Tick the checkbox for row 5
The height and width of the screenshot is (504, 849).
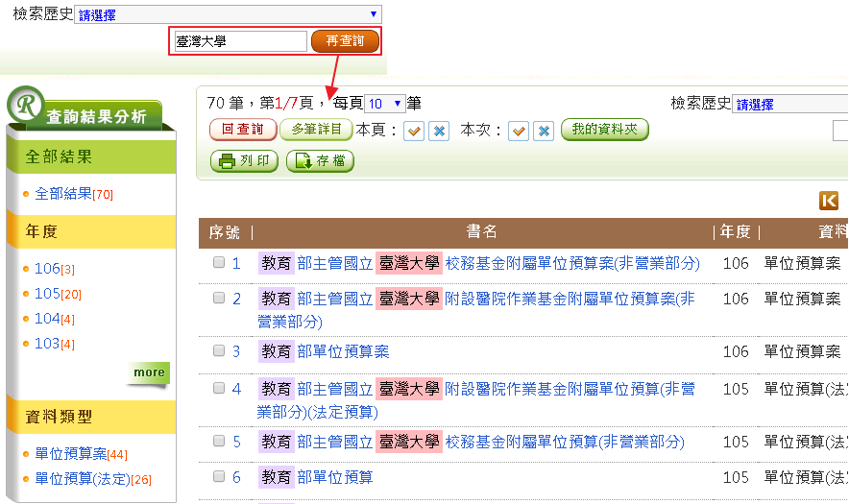point(219,441)
